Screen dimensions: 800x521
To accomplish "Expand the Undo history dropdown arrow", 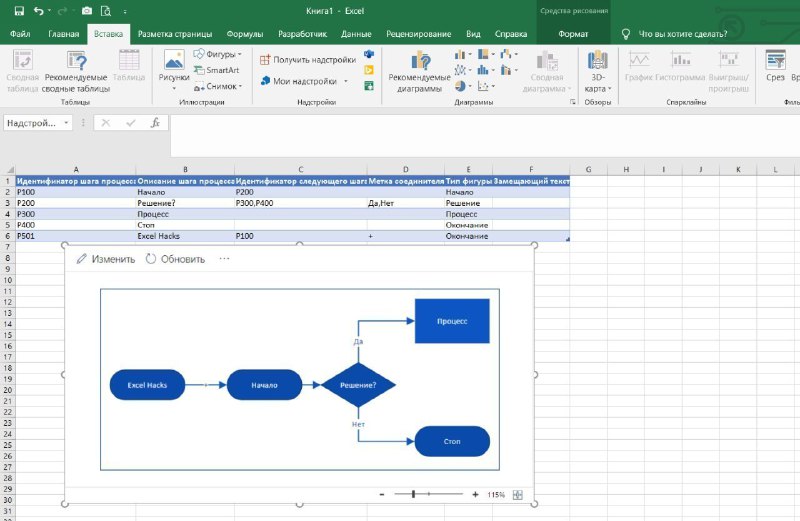I will (x=49, y=11).
